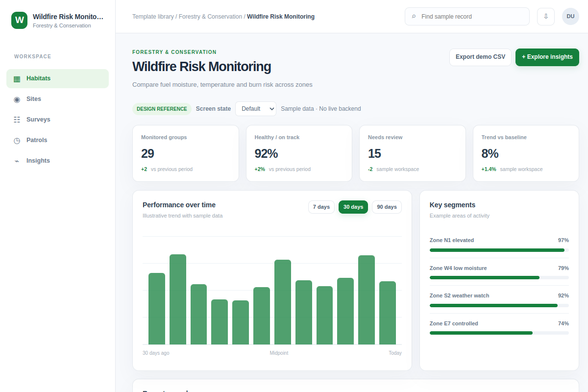Open the Template library breadcrumb
This screenshot has height=392, width=588.
tap(153, 17)
